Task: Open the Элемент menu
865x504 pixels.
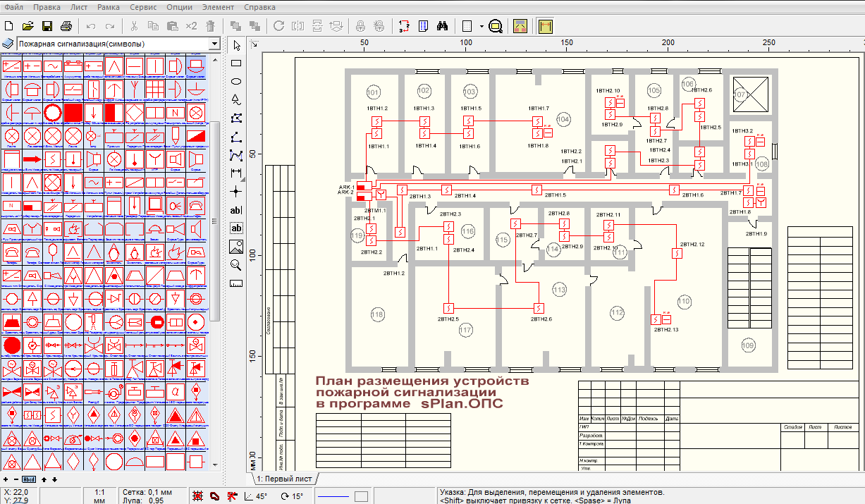Action: click(x=218, y=6)
